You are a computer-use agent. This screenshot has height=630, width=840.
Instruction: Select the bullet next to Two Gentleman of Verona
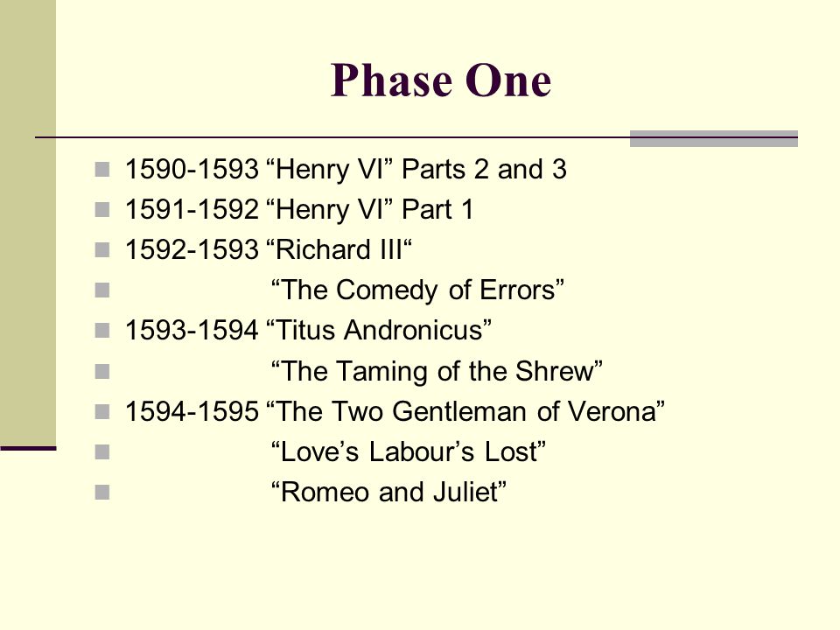[x=102, y=412]
